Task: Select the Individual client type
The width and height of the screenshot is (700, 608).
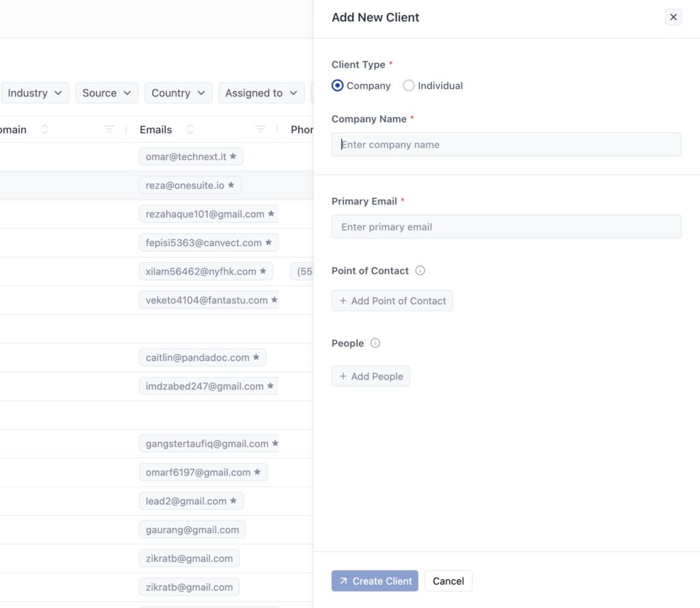Action: click(408, 85)
